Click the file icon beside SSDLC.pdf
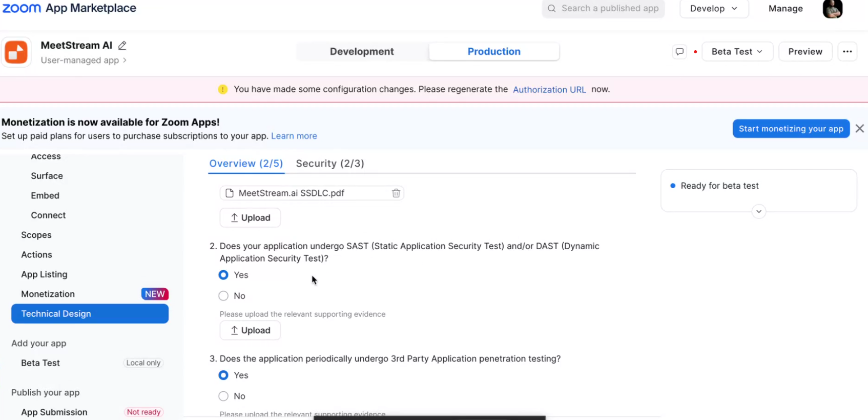 230,193
